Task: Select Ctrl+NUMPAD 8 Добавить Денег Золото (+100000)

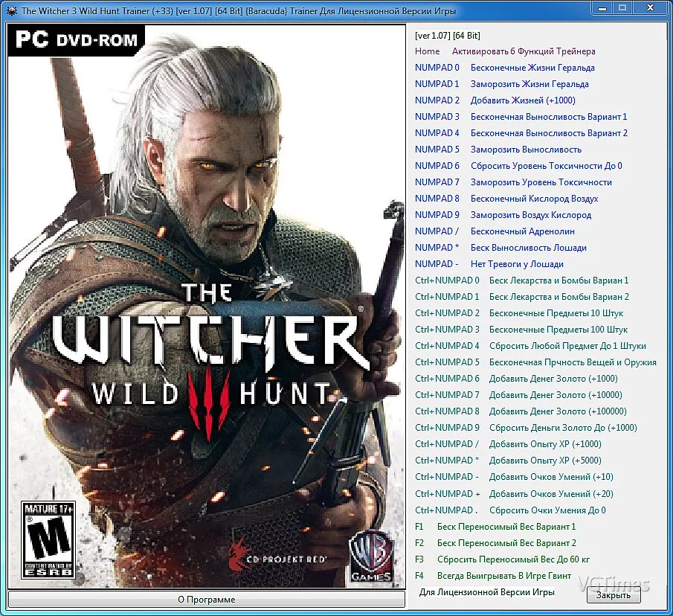Action: coord(521,411)
